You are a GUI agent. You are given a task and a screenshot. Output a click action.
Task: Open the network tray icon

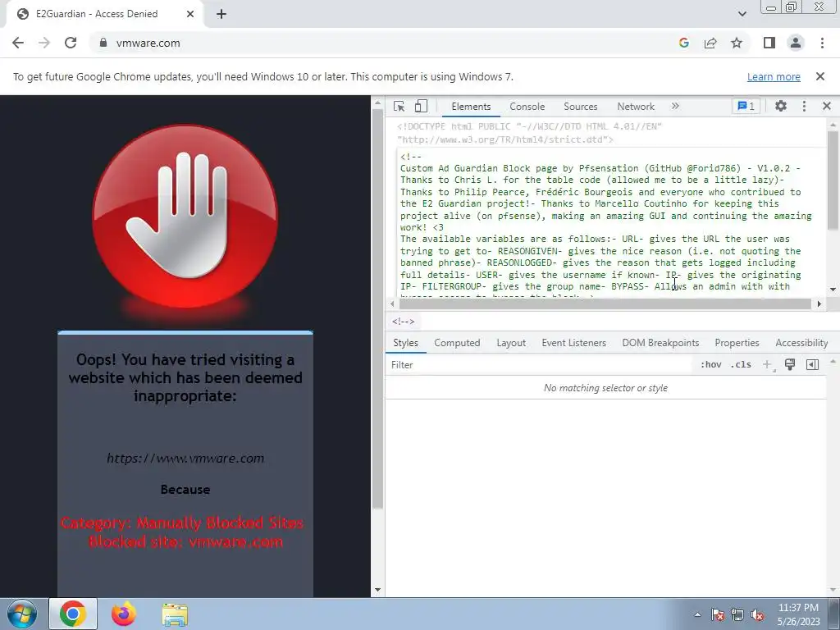click(737, 614)
